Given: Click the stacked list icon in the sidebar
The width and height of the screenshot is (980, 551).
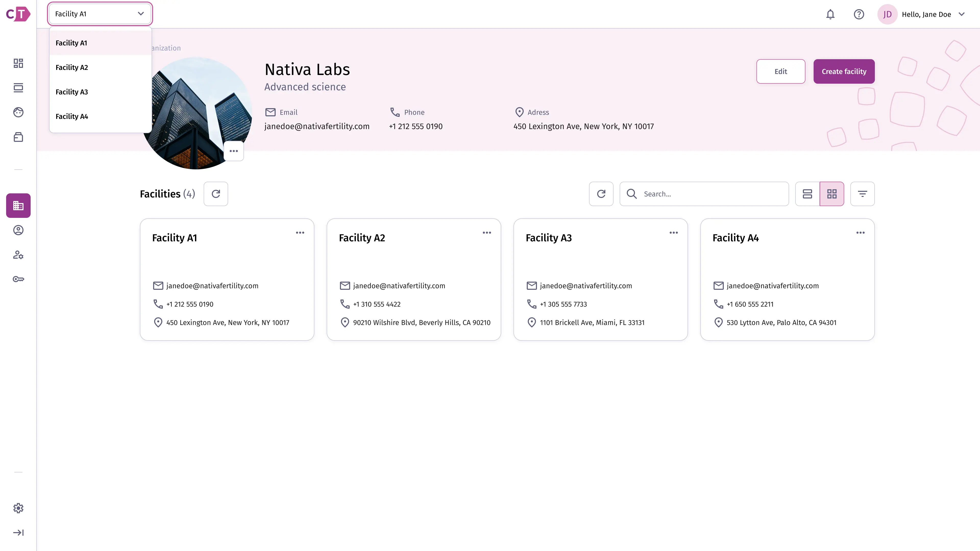Looking at the screenshot, I should point(18,88).
